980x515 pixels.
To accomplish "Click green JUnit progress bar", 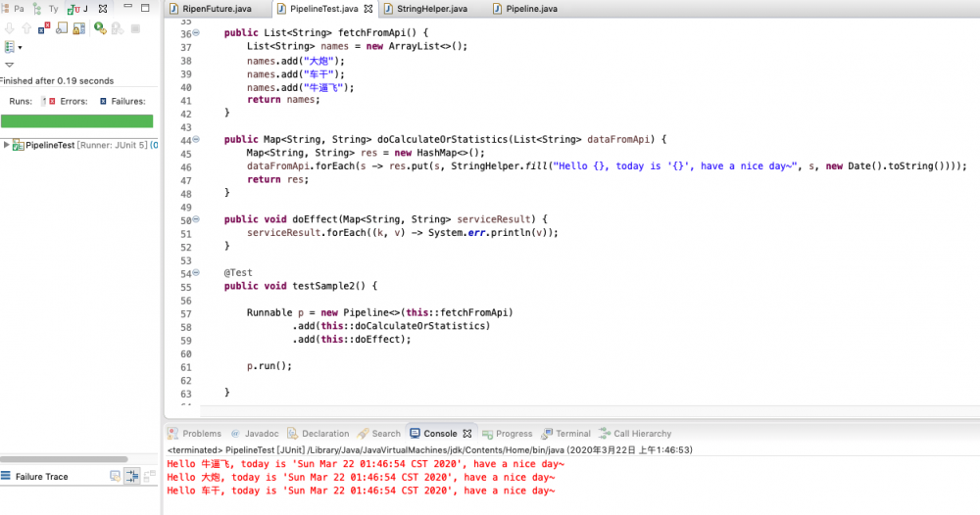I will coord(76,121).
